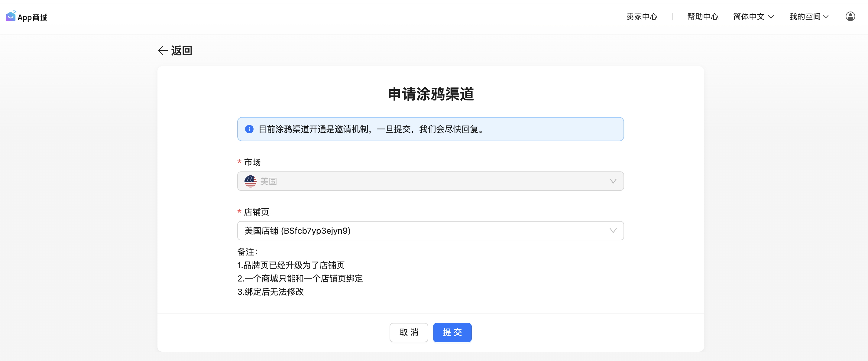
Task: Open the user profile avatar icon
Action: [x=850, y=17]
